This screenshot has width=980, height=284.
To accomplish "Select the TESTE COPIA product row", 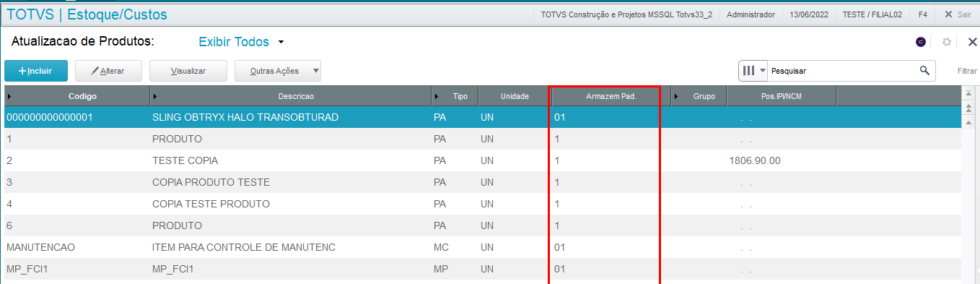I will click(483, 160).
